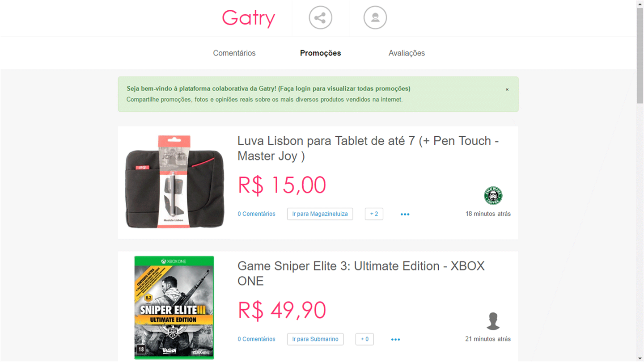Open 0 Comentários on Sniper Elite
The height and width of the screenshot is (362, 644).
pos(256,339)
